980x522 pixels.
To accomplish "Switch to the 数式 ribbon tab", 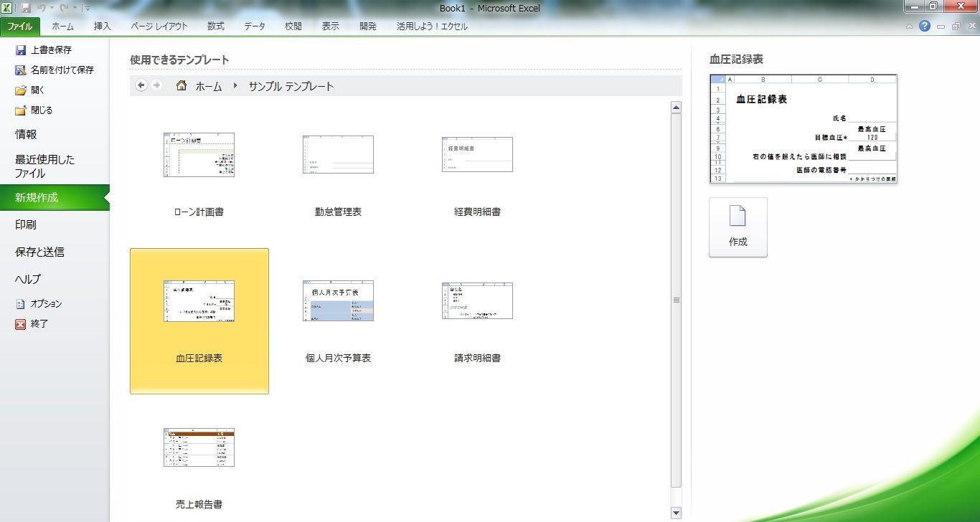I will click(x=216, y=27).
